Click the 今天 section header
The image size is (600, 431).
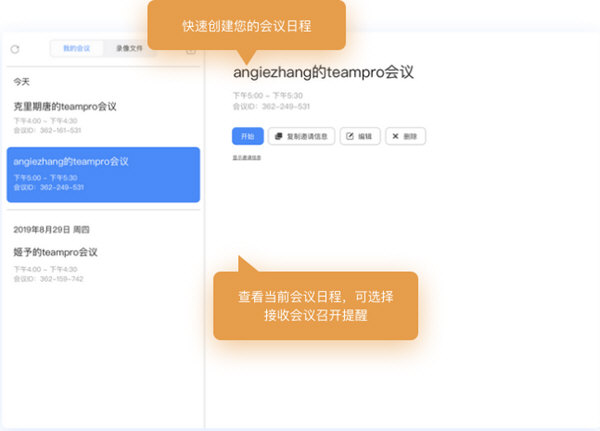(21, 80)
